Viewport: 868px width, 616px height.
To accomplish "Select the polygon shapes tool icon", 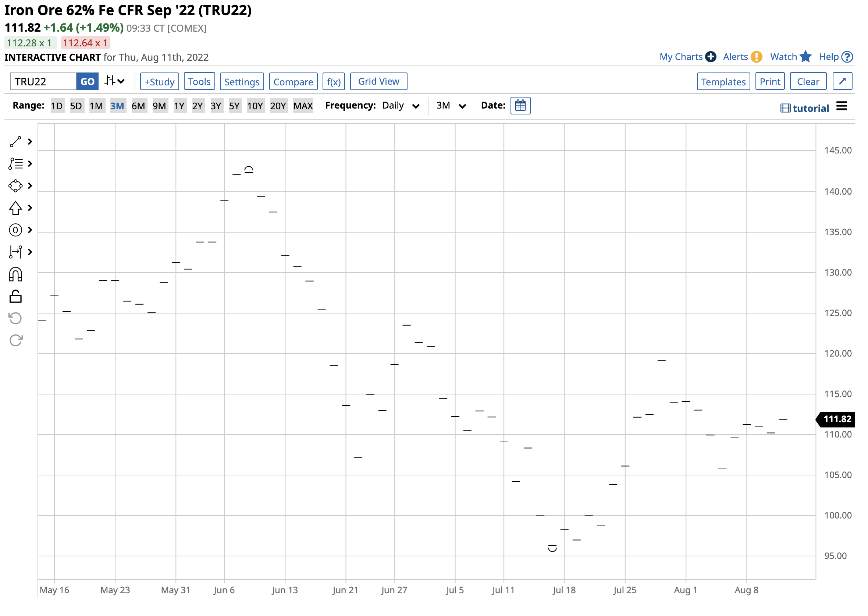I will coord(15,186).
